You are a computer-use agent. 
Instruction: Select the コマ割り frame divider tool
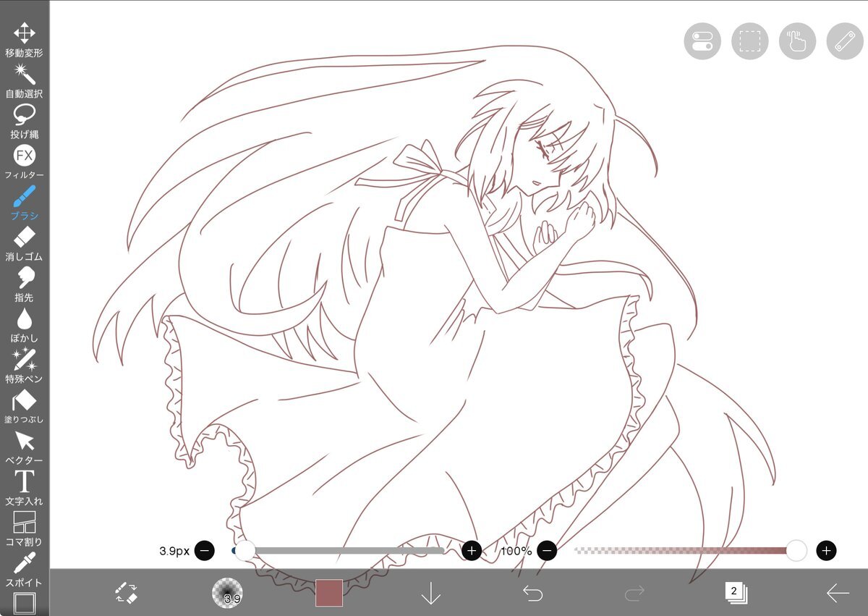click(x=25, y=529)
